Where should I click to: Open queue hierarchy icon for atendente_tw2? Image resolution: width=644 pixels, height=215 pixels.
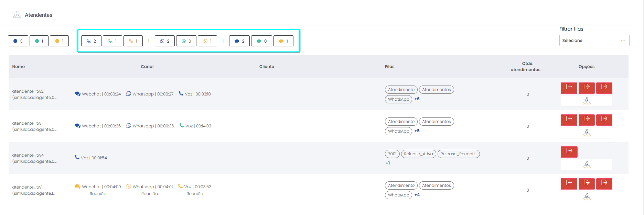pyautogui.click(x=587, y=101)
